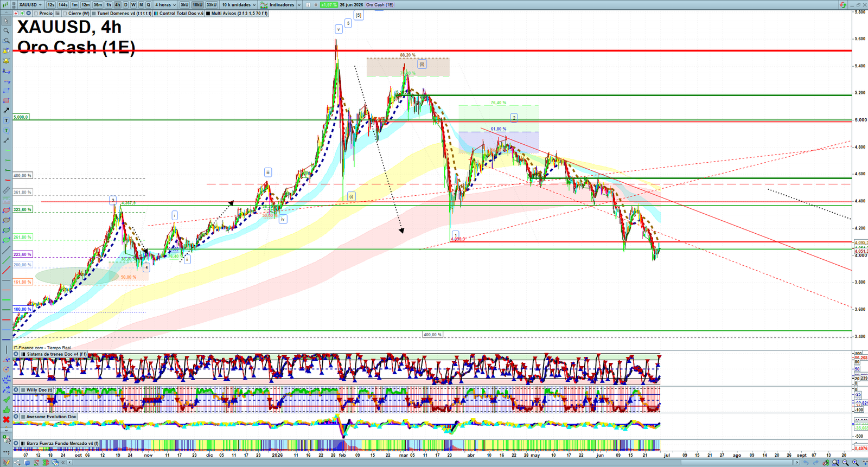Open the pencil chart-drawing icon at bottom-left

[5, 463]
